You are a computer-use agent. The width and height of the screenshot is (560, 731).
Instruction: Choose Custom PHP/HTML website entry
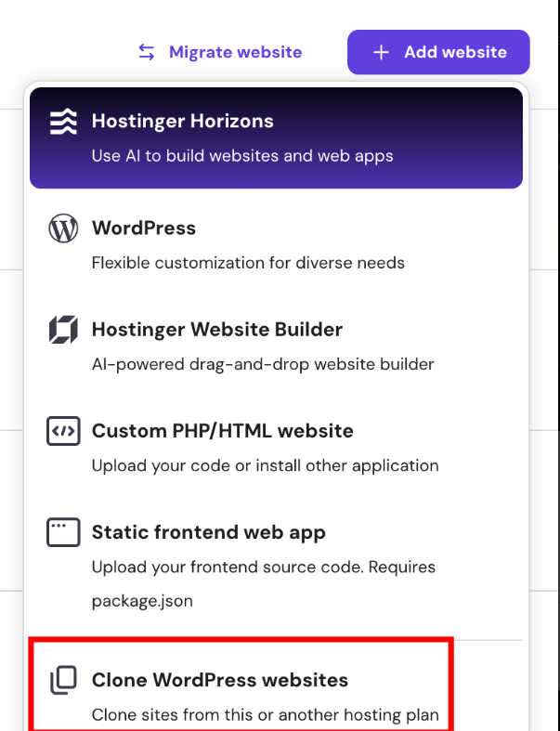(276, 448)
